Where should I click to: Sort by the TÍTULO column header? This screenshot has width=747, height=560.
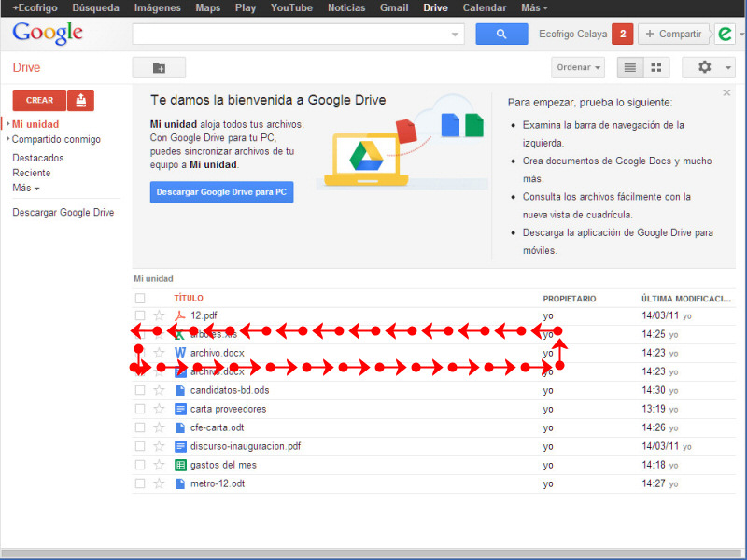click(189, 298)
